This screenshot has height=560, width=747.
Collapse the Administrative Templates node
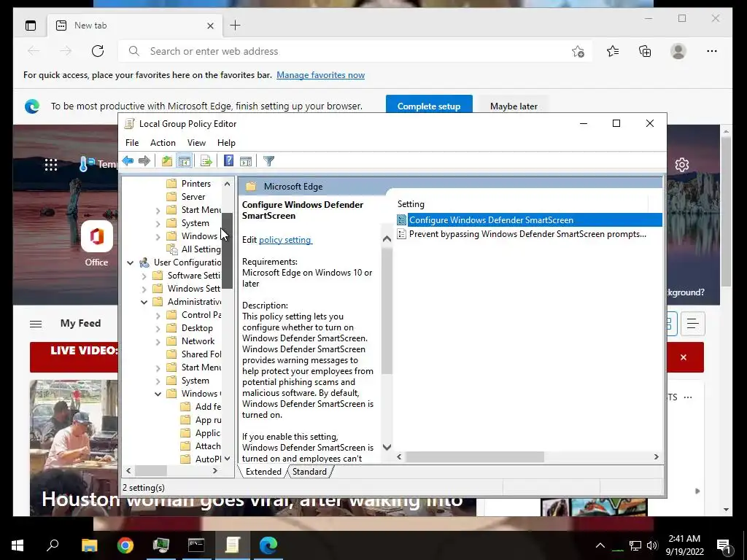coord(144,302)
